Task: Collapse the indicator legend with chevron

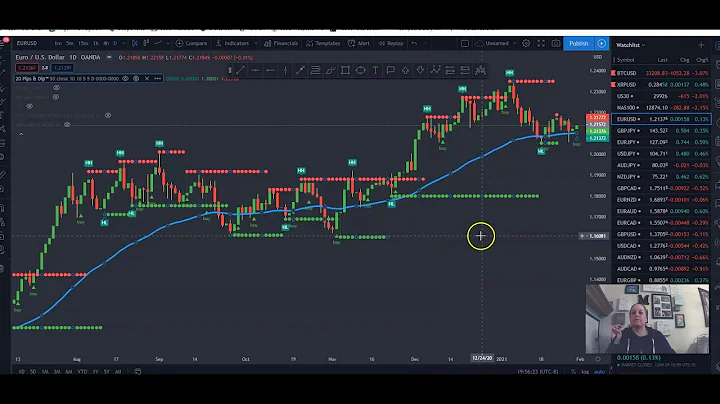Action: [x=21, y=134]
